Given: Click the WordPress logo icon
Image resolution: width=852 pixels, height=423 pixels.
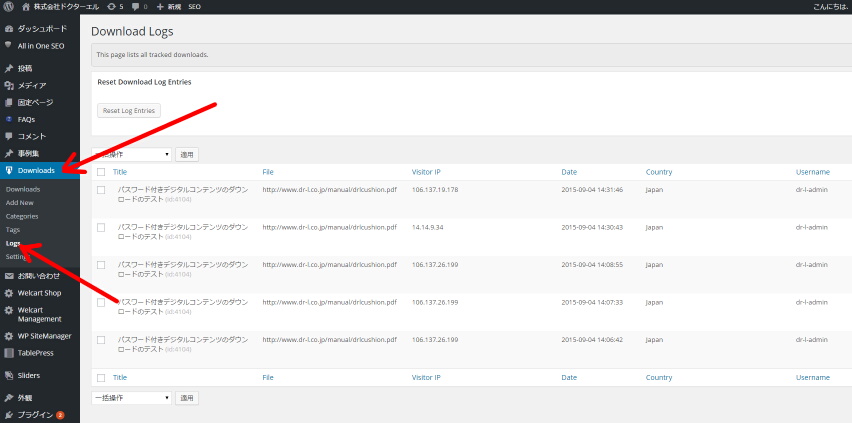Looking at the screenshot, I should pos(8,7).
